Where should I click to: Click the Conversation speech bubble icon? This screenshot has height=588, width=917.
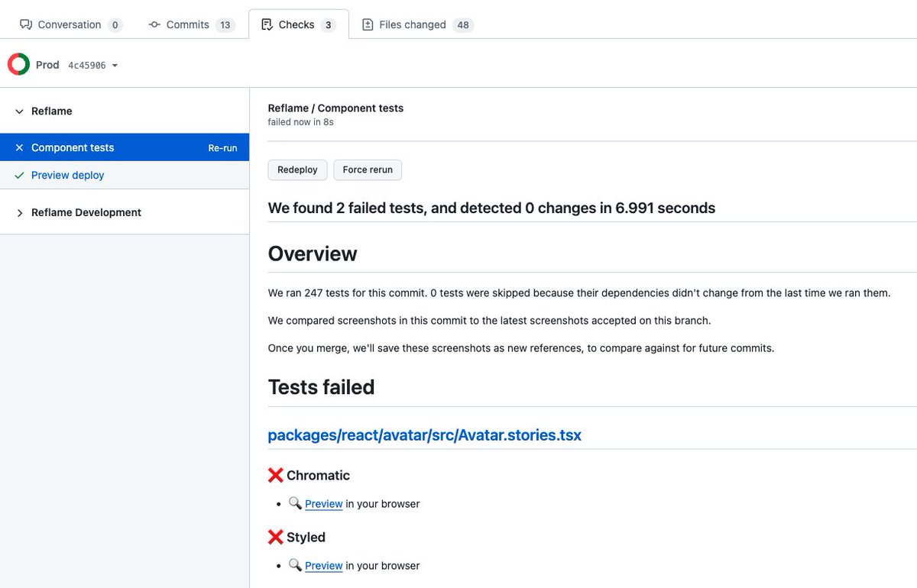click(x=26, y=24)
